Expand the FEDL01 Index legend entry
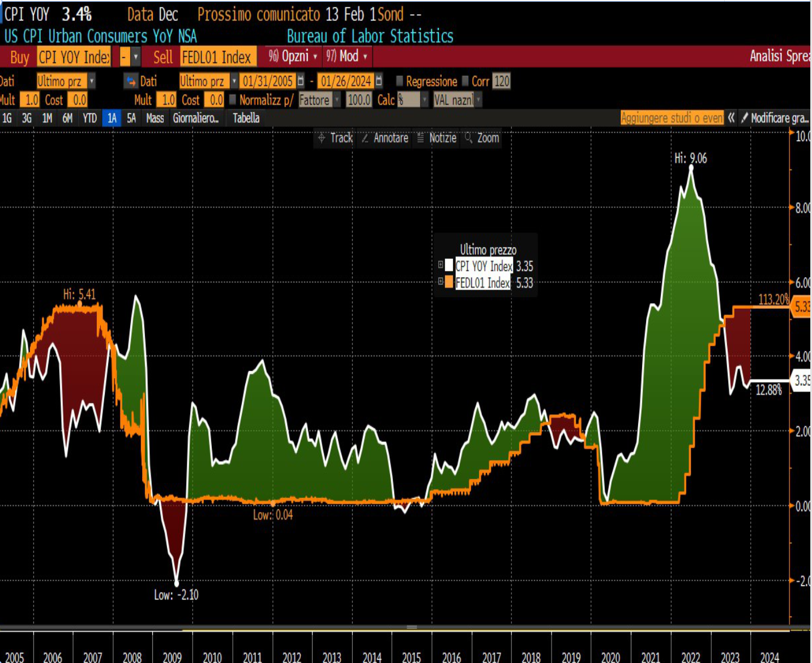The width and height of the screenshot is (812, 663). (x=441, y=281)
